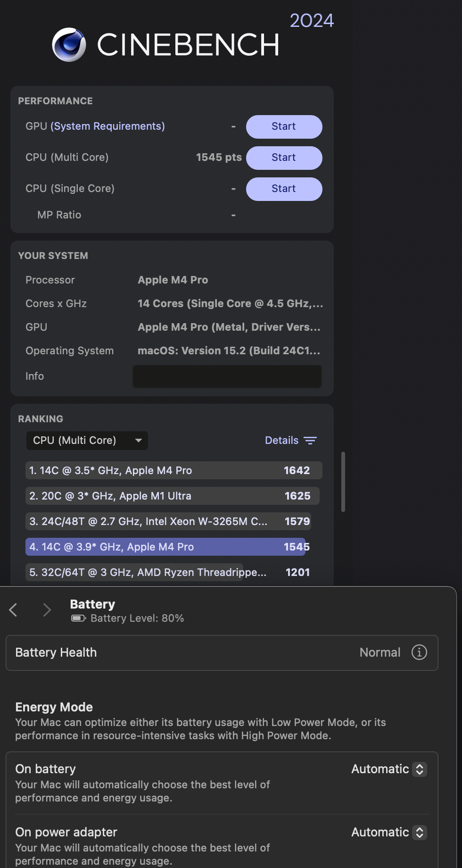Change the On battery energy mode
This screenshot has height=868, width=462.
(x=389, y=769)
